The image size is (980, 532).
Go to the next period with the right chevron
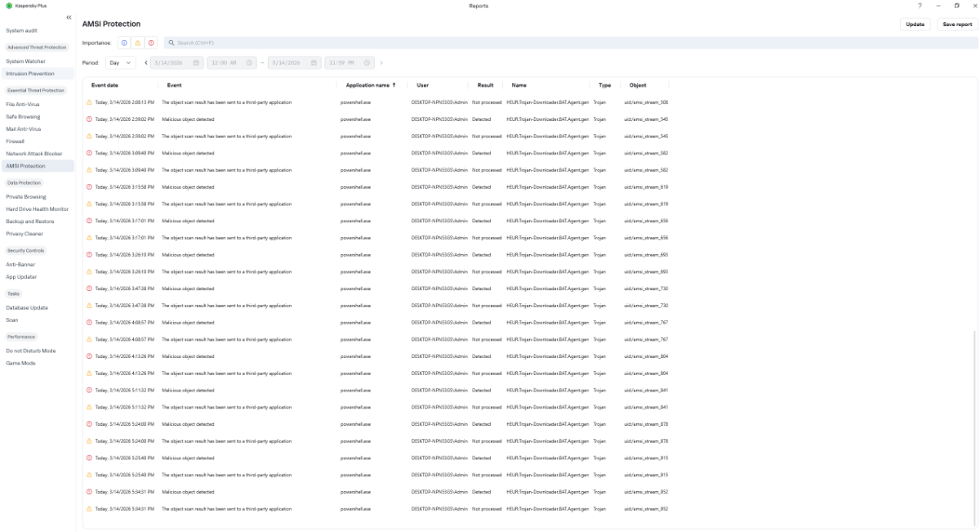pyautogui.click(x=381, y=63)
